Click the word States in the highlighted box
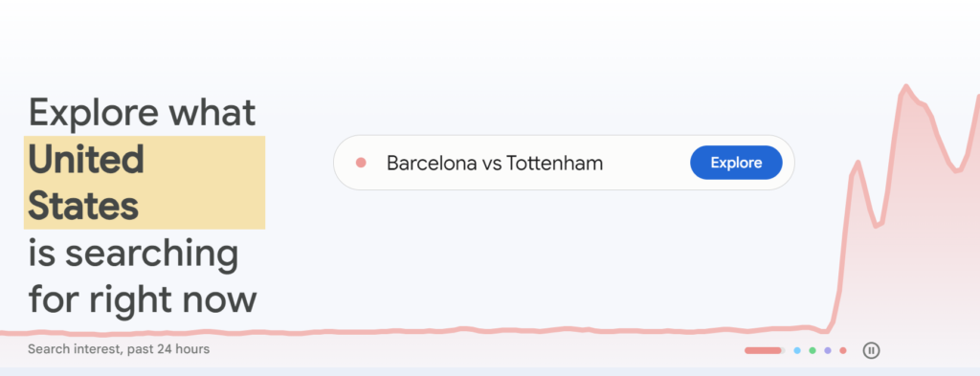Screen dimensions: 980x376 [x=83, y=206]
